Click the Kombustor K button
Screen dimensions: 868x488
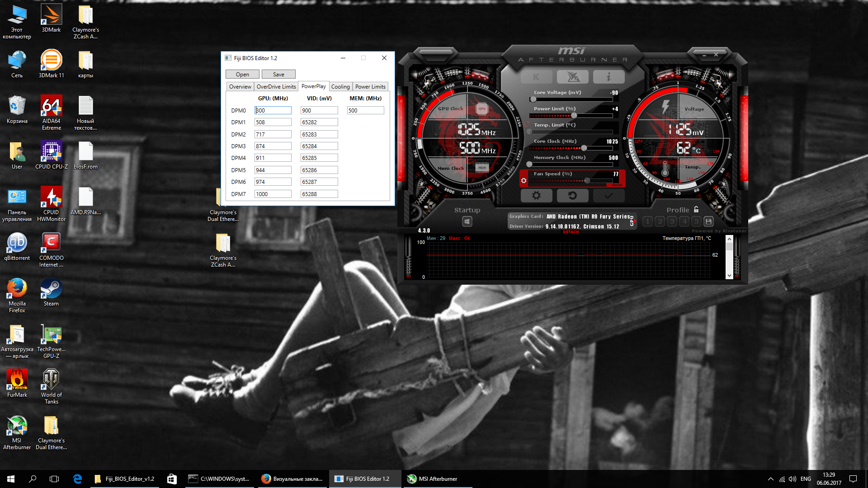tap(536, 77)
